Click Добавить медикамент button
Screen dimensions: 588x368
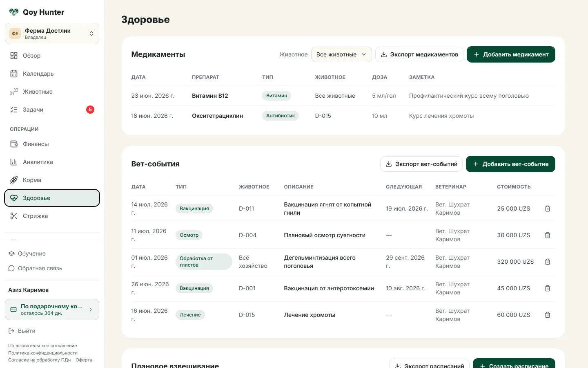click(511, 54)
